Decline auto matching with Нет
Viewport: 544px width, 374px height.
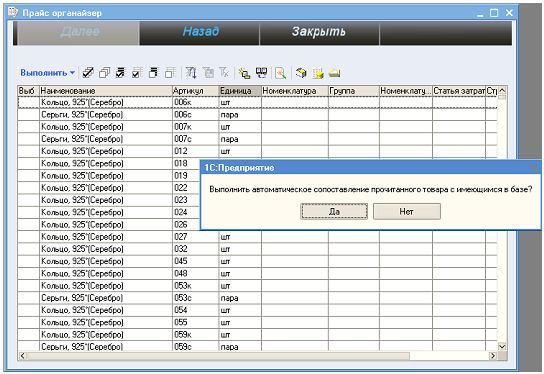[407, 211]
